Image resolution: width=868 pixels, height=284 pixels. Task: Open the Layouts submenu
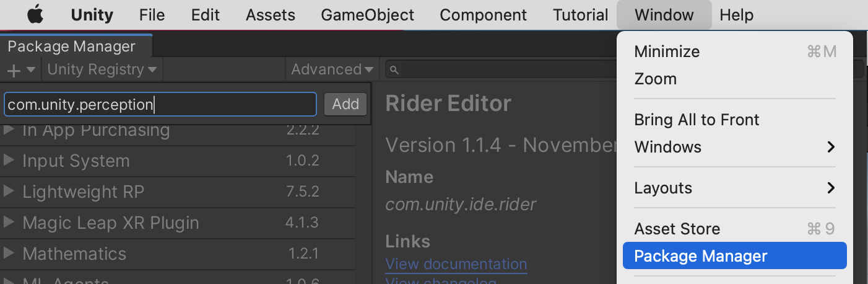pos(735,188)
